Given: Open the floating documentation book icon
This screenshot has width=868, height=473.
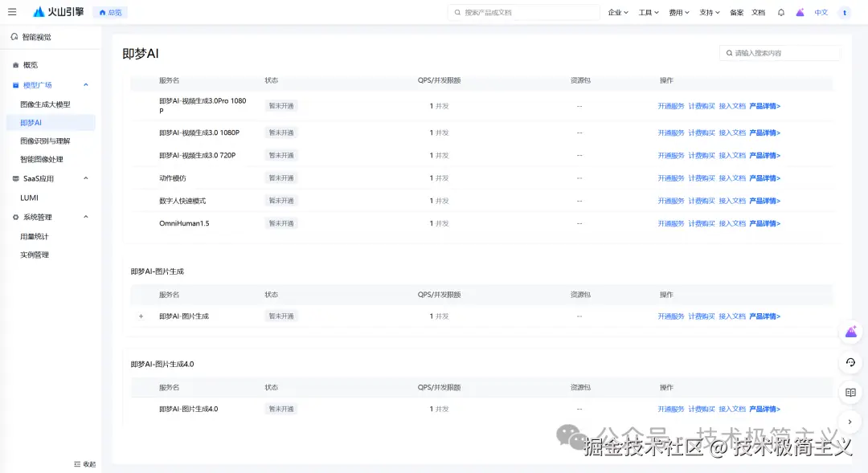Looking at the screenshot, I should click(x=851, y=392).
